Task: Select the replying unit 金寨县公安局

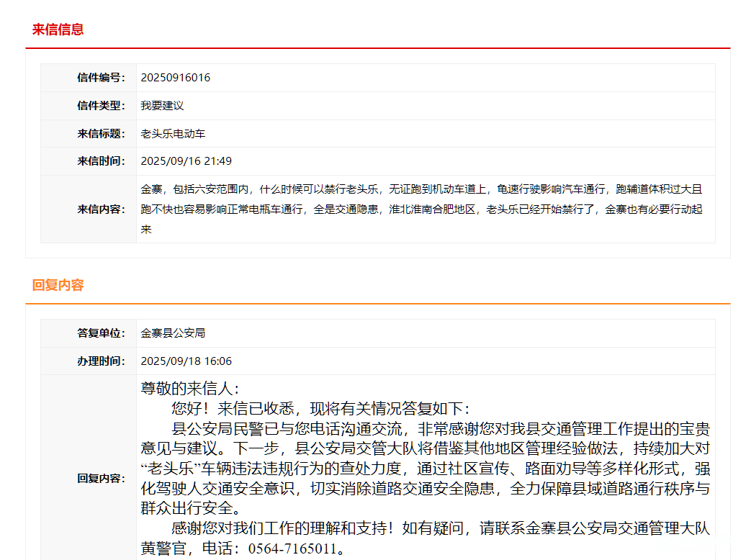Action: tap(173, 333)
